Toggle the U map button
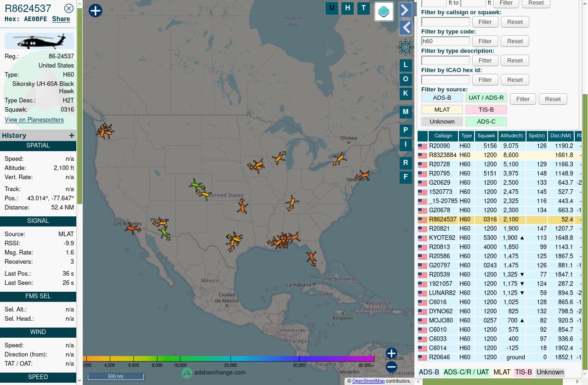The width and height of the screenshot is (588, 385). tap(332, 8)
